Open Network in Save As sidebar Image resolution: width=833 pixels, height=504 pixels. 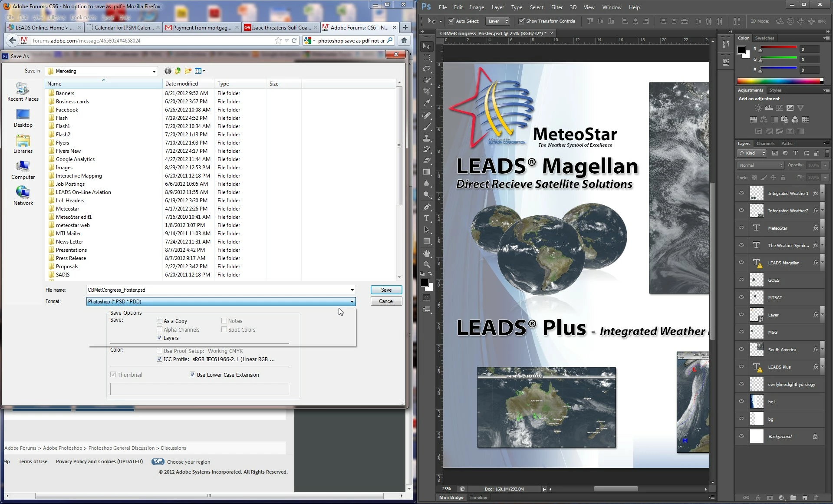click(x=23, y=196)
